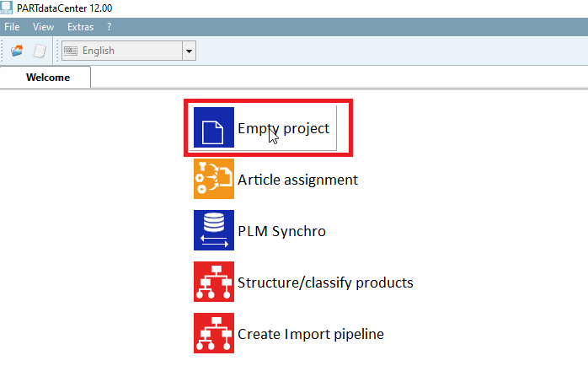The width and height of the screenshot is (588, 366).
Task: Open the Extras menu
Action: click(80, 27)
